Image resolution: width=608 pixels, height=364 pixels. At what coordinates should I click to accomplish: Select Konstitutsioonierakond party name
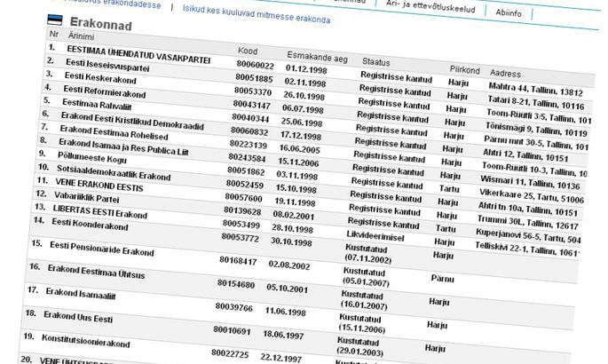(x=85, y=340)
